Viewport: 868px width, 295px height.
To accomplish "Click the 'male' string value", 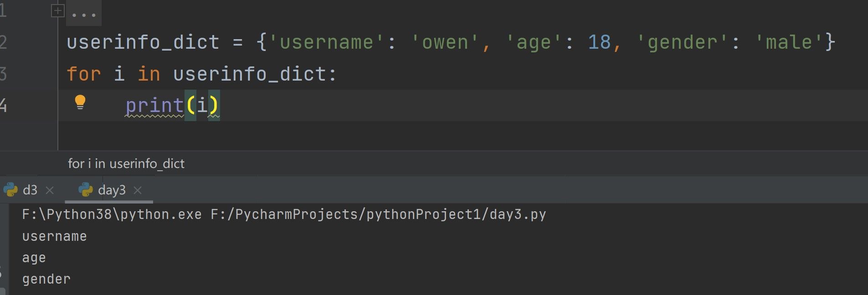I will point(789,42).
